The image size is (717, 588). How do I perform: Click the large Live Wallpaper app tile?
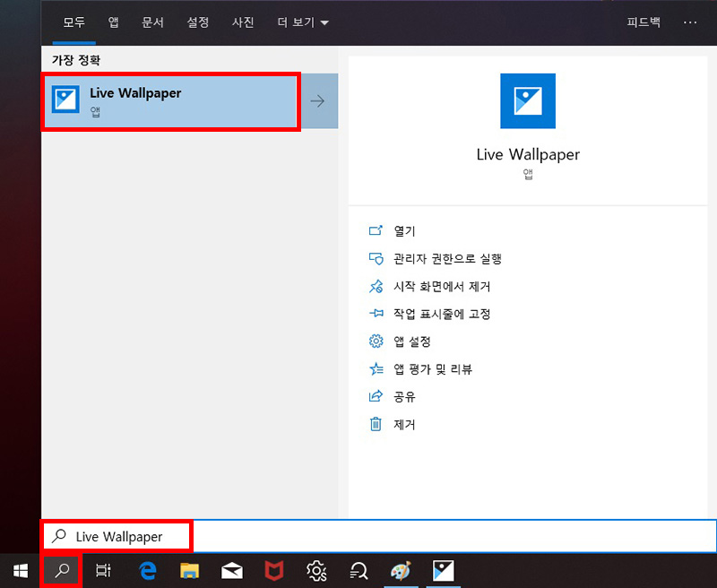pos(528,101)
